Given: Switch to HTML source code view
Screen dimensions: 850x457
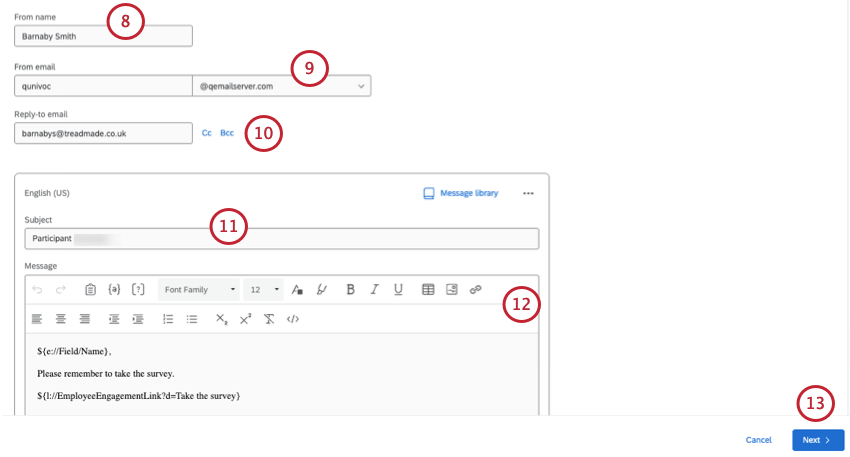Looking at the screenshot, I should pyautogui.click(x=293, y=319).
